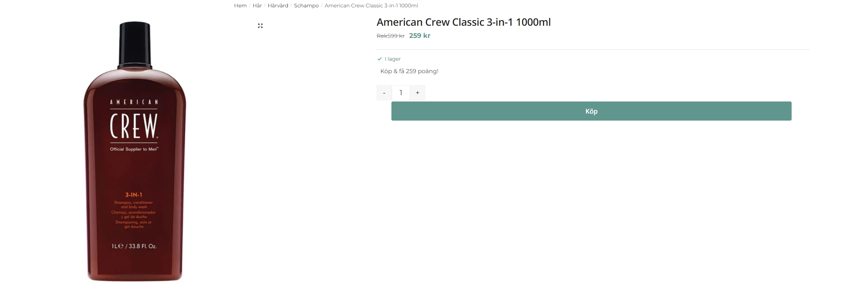This screenshot has width=868, height=289.
Task: Navigate to the Hårvård breadcrumb
Action: 278,6
